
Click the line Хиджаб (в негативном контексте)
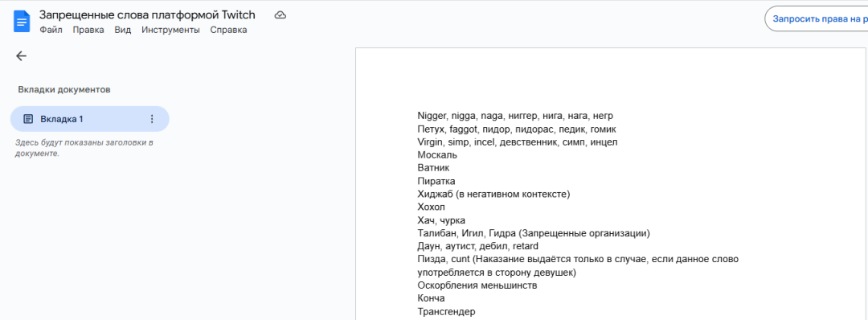coord(493,194)
